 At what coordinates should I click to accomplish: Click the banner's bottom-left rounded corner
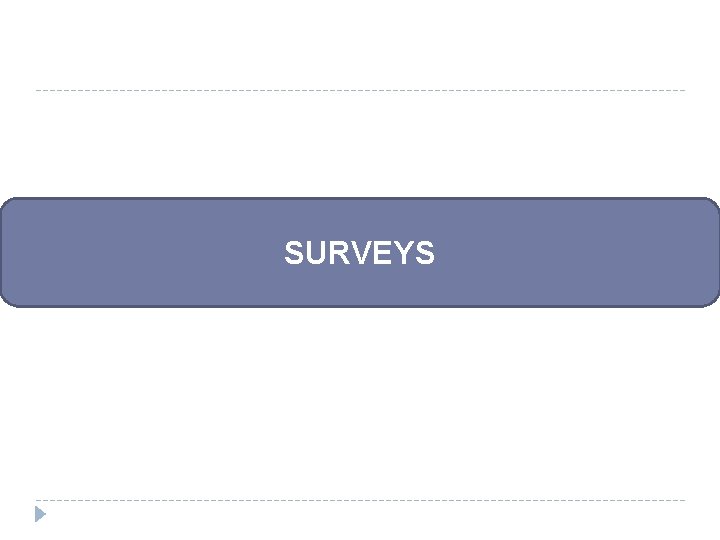click(x=8, y=299)
